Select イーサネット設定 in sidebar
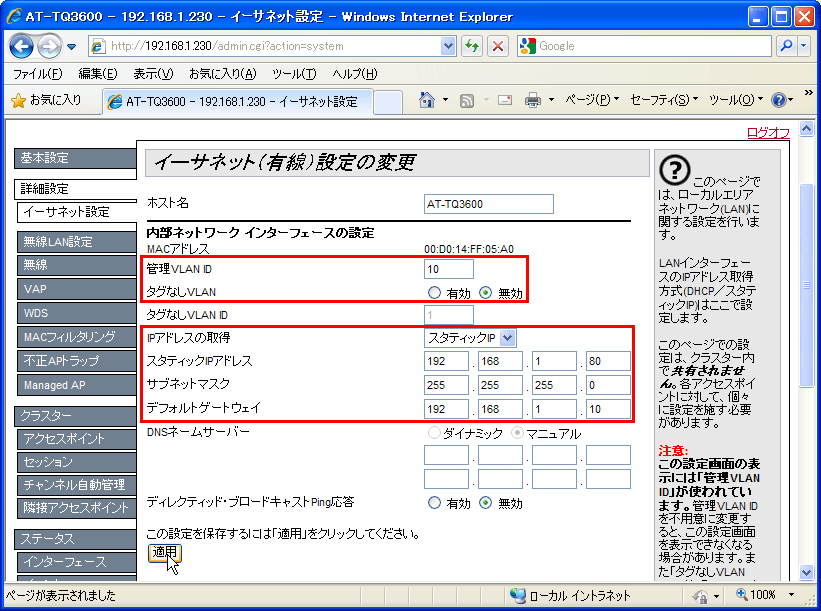Image resolution: width=821 pixels, height=611 pixels. click(77, 212)
